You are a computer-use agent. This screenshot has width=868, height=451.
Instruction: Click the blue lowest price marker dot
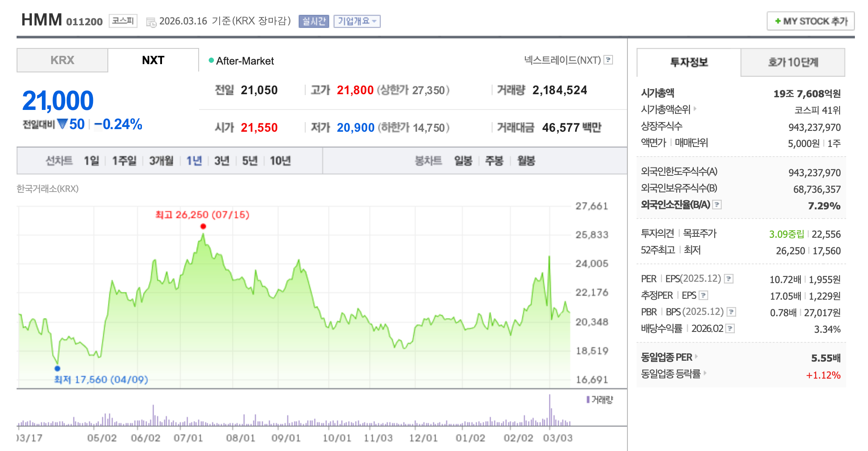57,369
